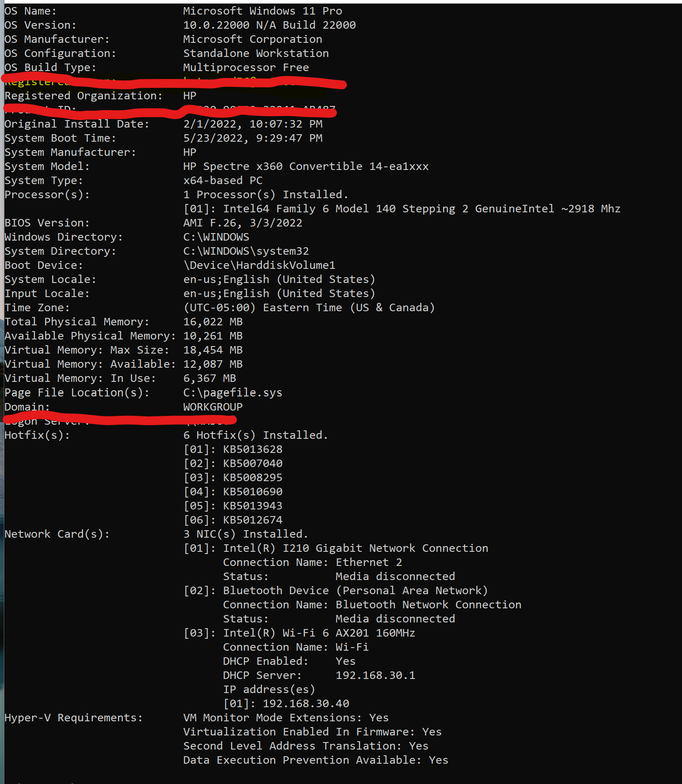Screen dimensions: 682x784
Task: Click the 'Hotfix(s):' label
Action: pyautogui.click(x=37, y=435)
